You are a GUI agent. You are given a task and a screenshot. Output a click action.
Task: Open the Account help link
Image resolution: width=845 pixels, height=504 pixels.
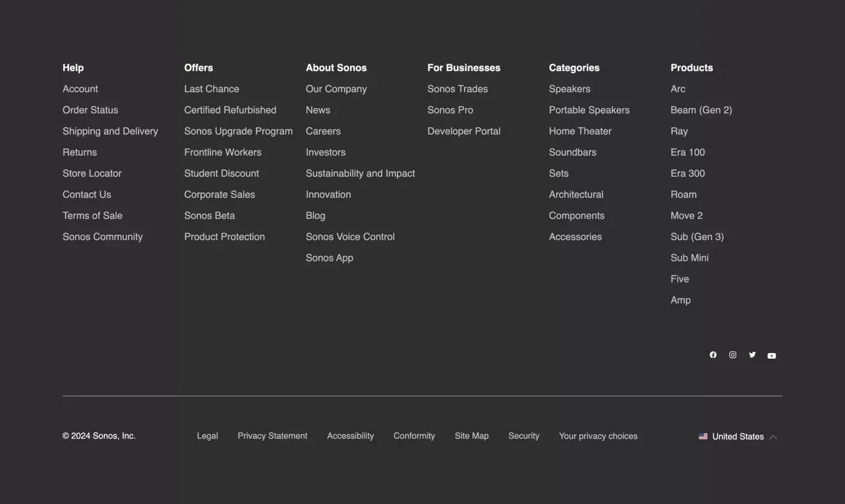coord(80,89)
